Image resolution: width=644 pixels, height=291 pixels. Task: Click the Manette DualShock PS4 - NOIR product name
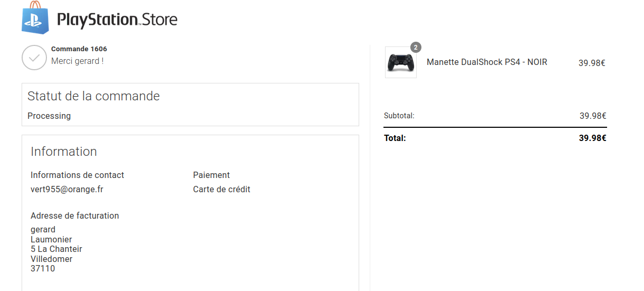tap(487, 62)
